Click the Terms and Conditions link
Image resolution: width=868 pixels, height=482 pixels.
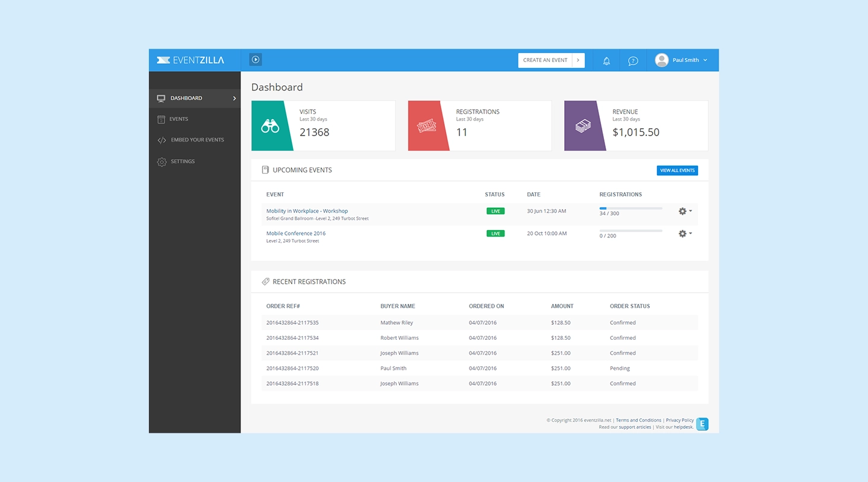click(x=638, y=420)
